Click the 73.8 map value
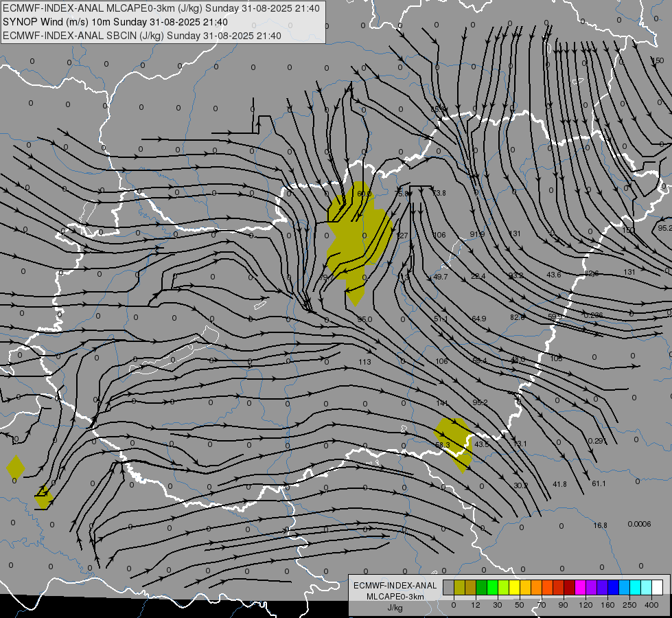Screen dimensions: 672x618 439,194
